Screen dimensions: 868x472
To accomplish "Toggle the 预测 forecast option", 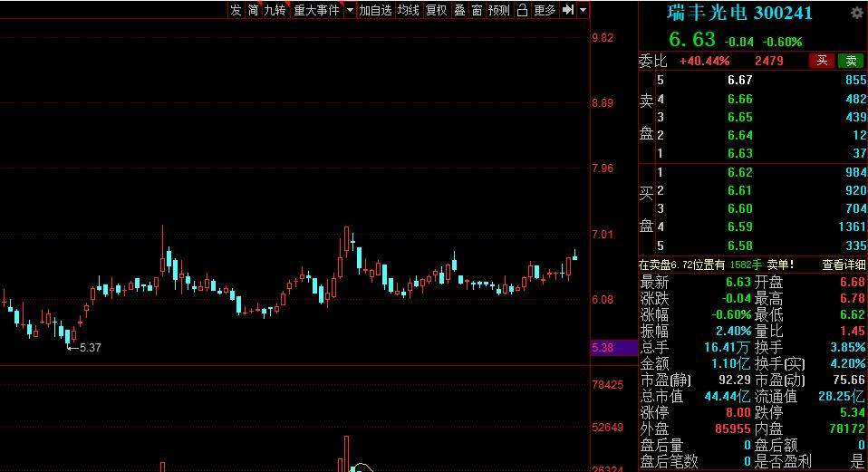I will point(498,10).
